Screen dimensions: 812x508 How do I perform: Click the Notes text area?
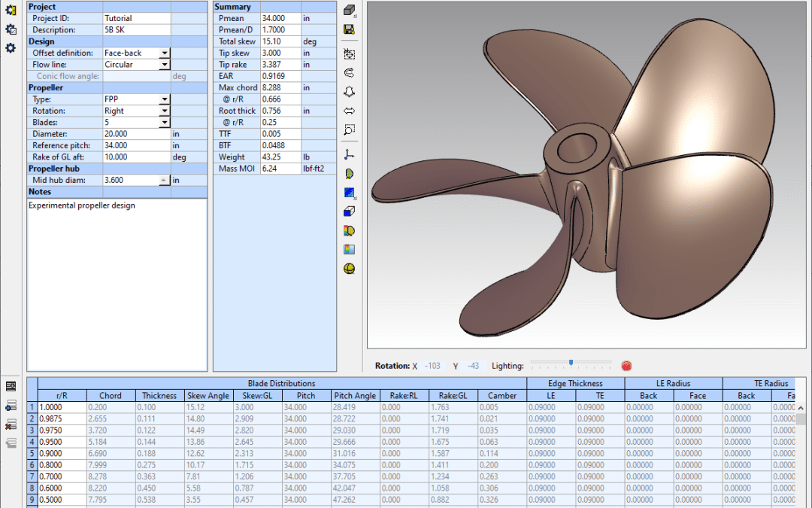click(117, 286)
